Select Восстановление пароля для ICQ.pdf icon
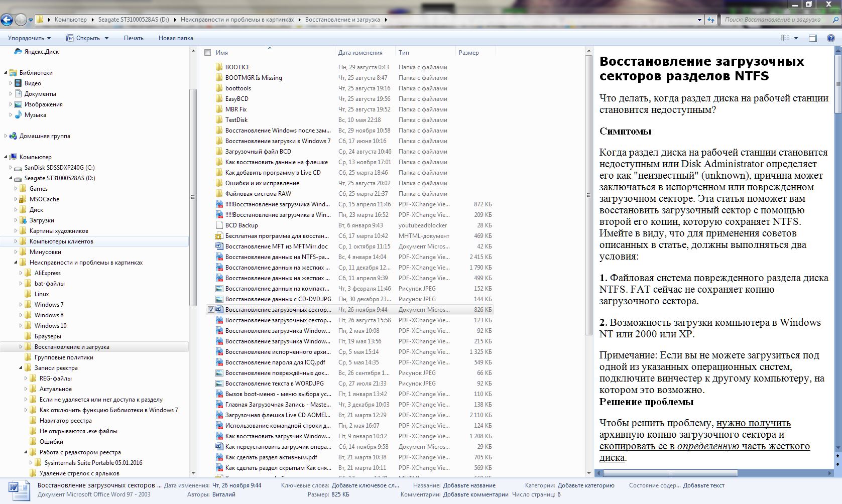 tap(219, 362)
